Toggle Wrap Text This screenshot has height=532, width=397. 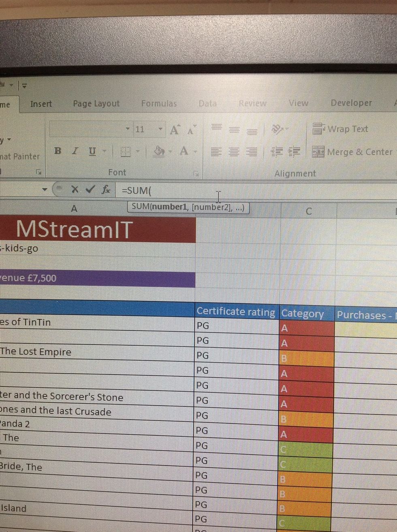pyautogui.click(x=341, y=129)
